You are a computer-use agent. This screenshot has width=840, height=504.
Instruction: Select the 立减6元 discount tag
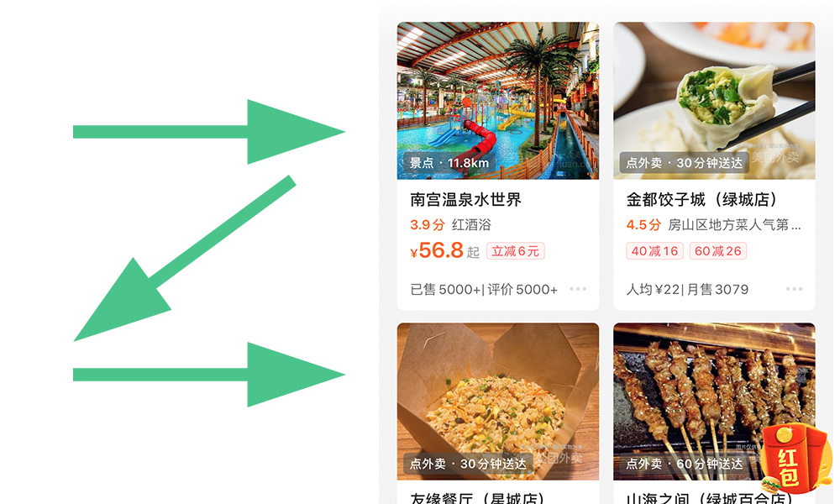516,251
